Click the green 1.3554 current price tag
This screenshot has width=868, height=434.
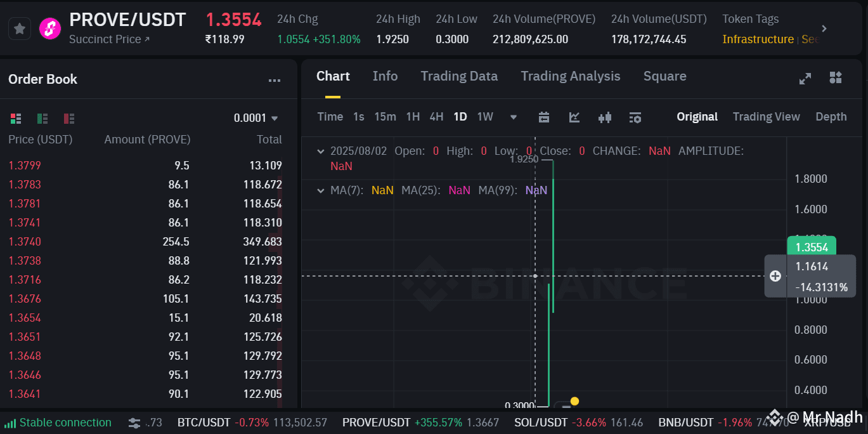[812, 247]
